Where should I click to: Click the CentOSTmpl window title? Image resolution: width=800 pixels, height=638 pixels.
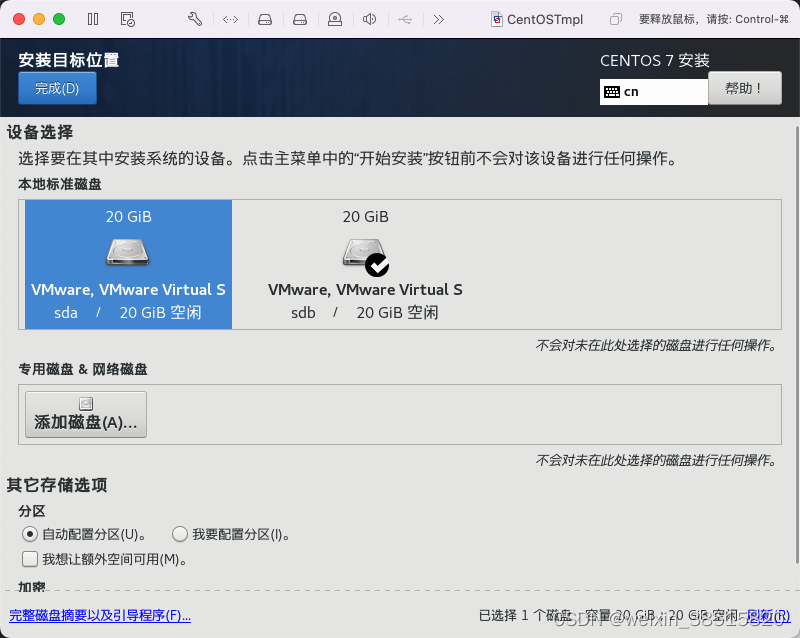pyautogui.click(x=544, y=19)
